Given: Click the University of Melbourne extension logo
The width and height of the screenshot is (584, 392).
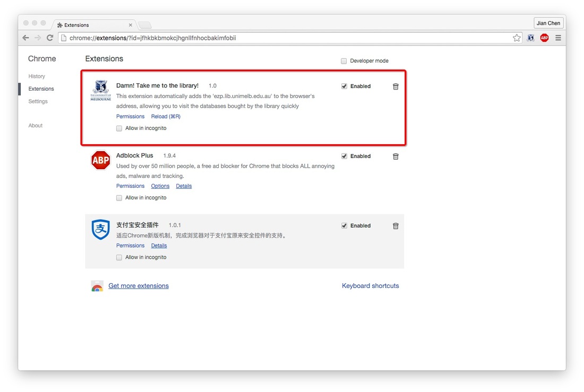Looking at the screenshot, I should (x=100, y=91).
